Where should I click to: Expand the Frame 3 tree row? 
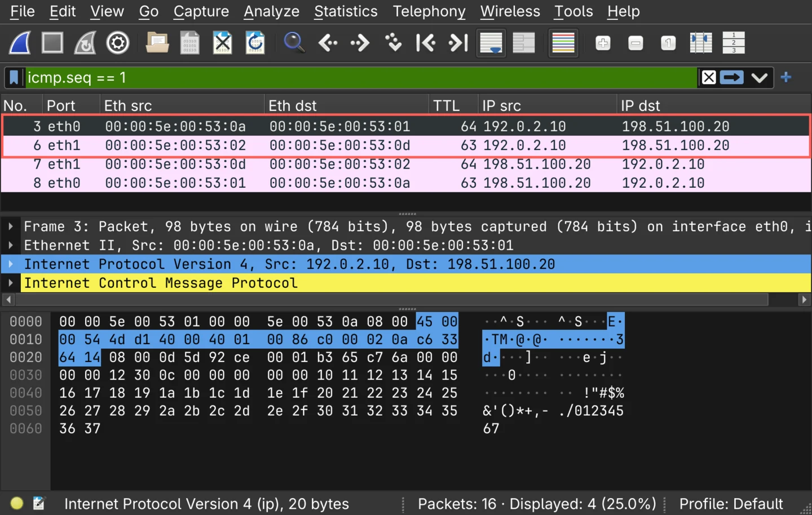click(x=11, y=227)
